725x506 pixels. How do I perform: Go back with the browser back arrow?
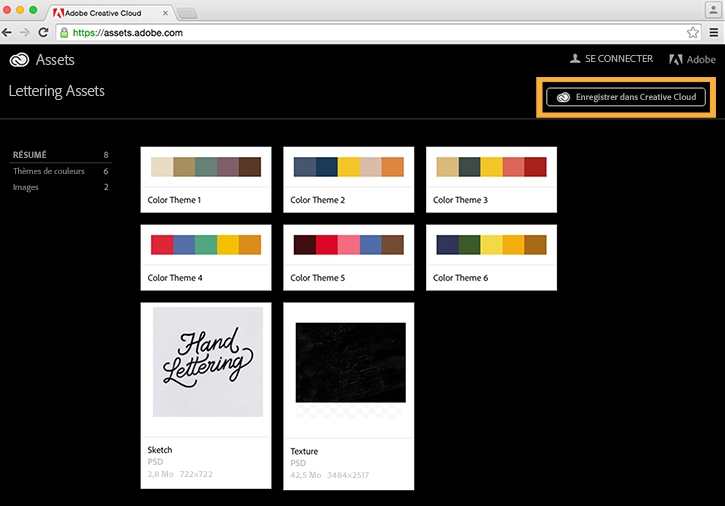click(x=7, y=32)
